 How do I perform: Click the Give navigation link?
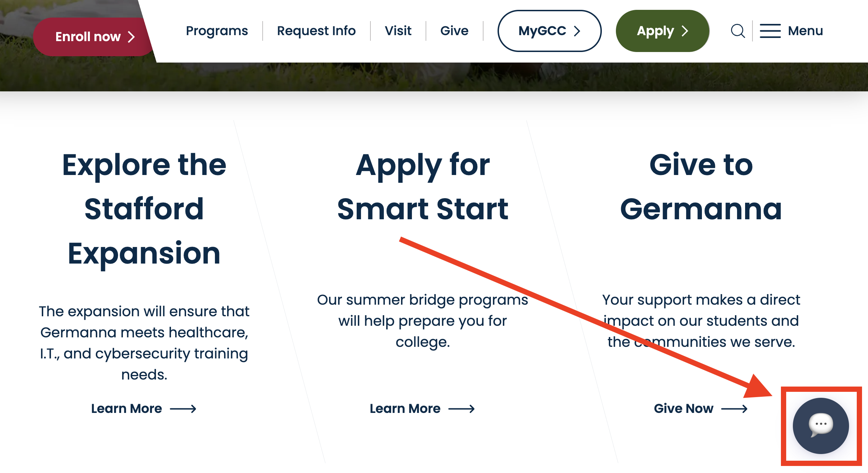click(x=454, y=31)
